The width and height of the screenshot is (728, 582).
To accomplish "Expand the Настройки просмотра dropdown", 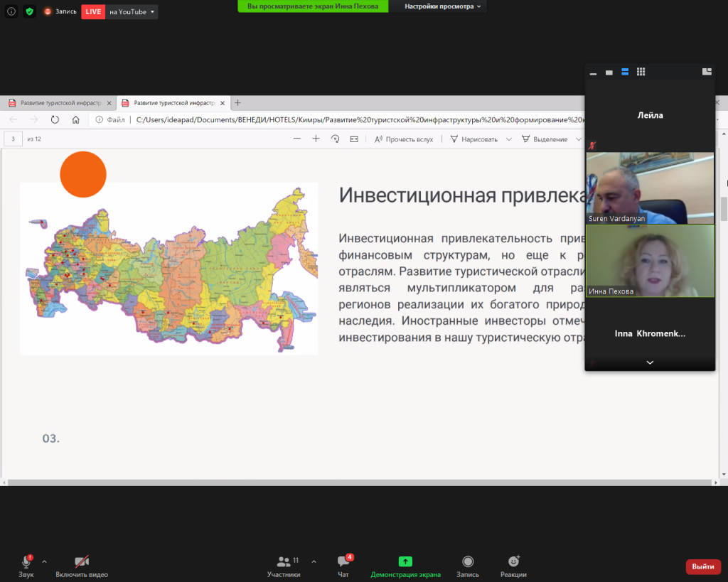I will (x=442, y=6).
